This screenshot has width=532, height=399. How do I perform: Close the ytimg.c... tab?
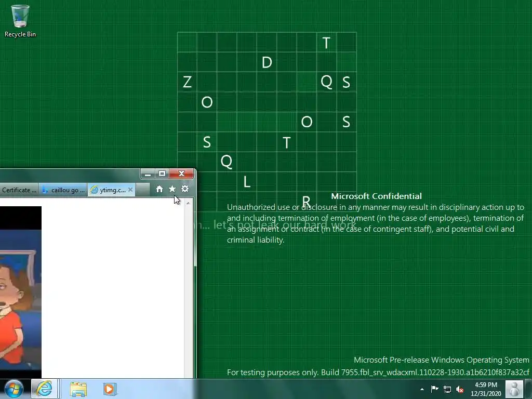(130, 190)
